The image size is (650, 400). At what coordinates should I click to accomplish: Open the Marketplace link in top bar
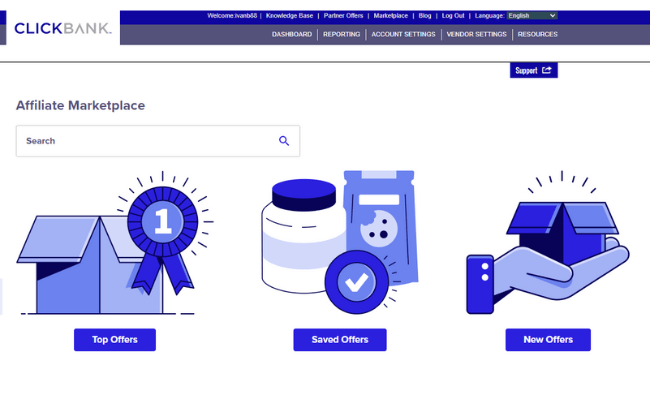tap(390, 16)
